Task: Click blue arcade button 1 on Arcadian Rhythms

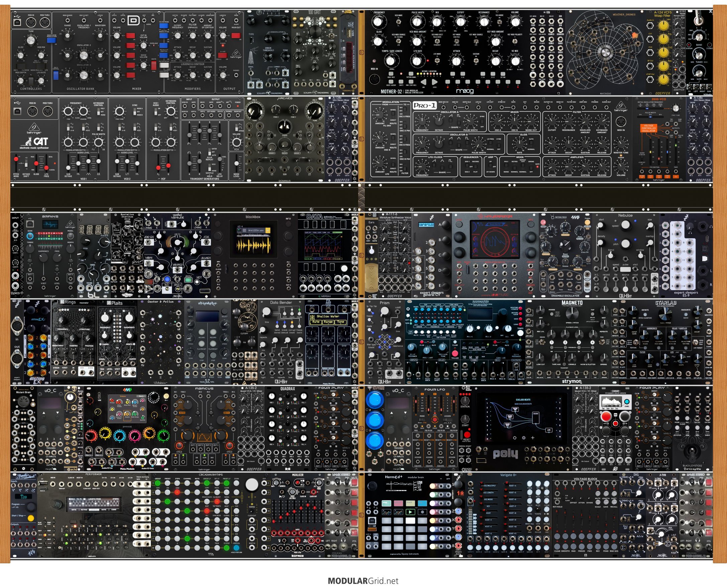Action: tap(374, 400)
